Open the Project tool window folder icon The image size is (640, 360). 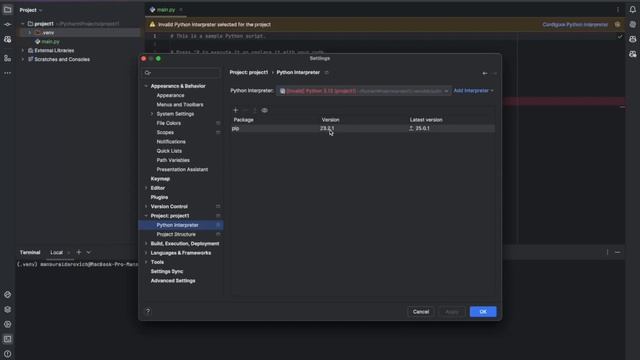pos(7,9)
